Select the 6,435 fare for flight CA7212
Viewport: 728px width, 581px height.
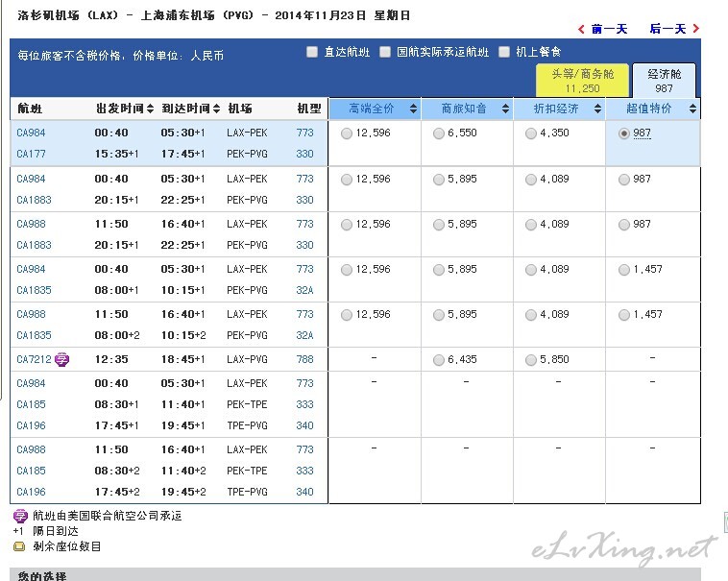pyautogui.click(x=439, y=360)
